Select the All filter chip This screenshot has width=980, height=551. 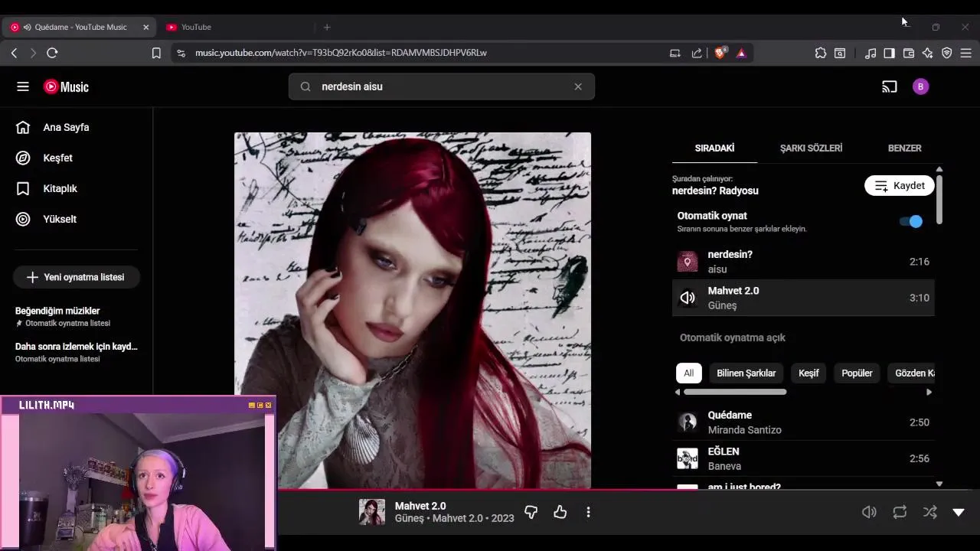click(688, 373)
